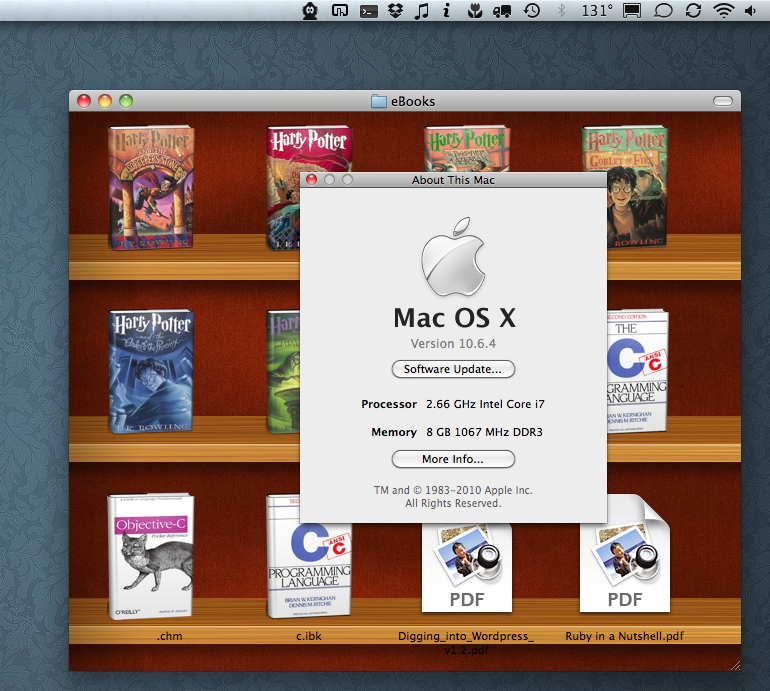
Task: Click the Ruby in a Nutshell.pdf file name
Action: pos(624,636)
